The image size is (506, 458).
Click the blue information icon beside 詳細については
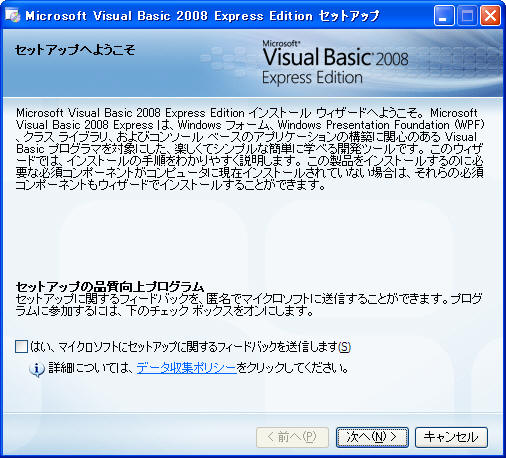[x=37, y=369]
